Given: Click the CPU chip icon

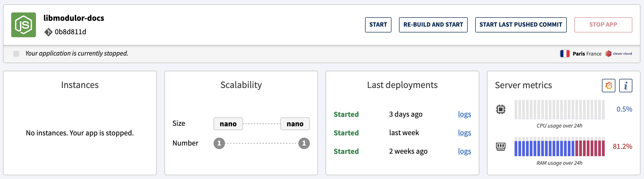Looking at the screenshot, I should [x=501, y=110].
